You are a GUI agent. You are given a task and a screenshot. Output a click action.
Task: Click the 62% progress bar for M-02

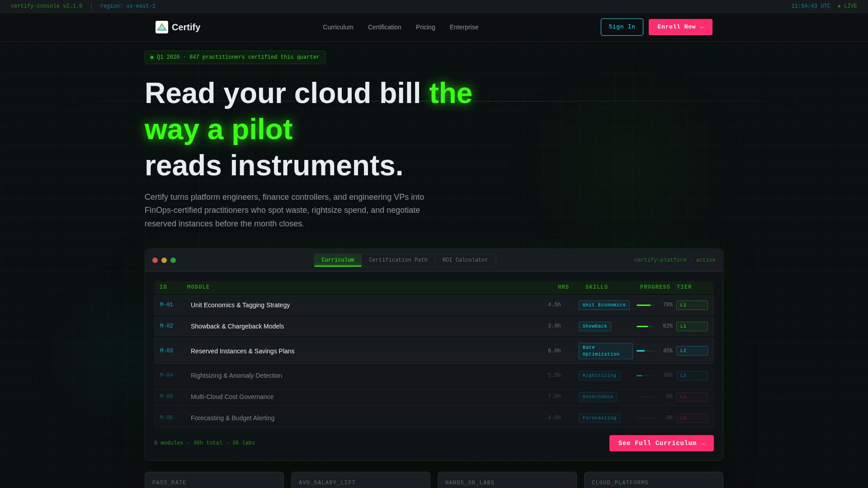click(x=646, y=327)
